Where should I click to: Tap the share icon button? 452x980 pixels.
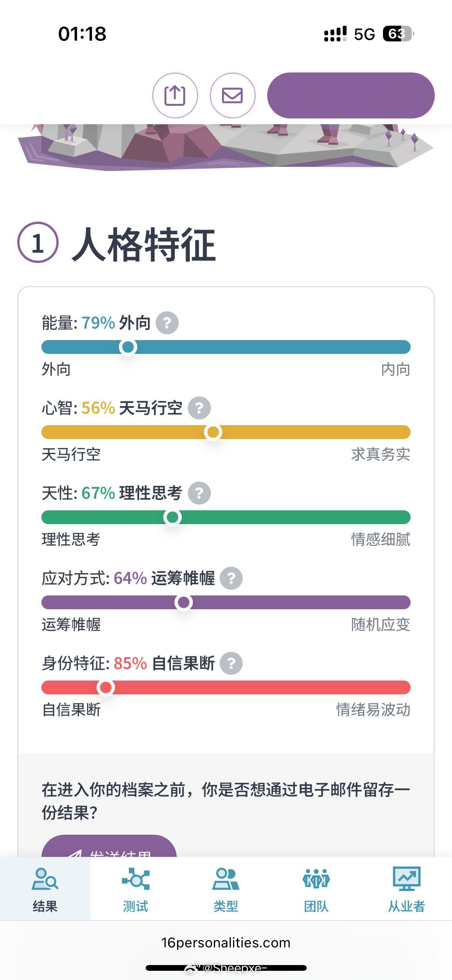tap(175, 95)
